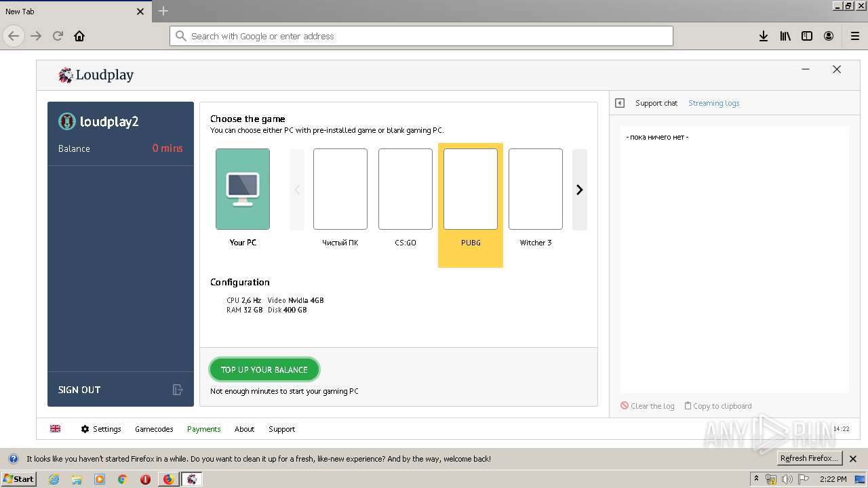The image size is (868, 488).
Task: Open the Windows Start menu
Action: (18, 479)
